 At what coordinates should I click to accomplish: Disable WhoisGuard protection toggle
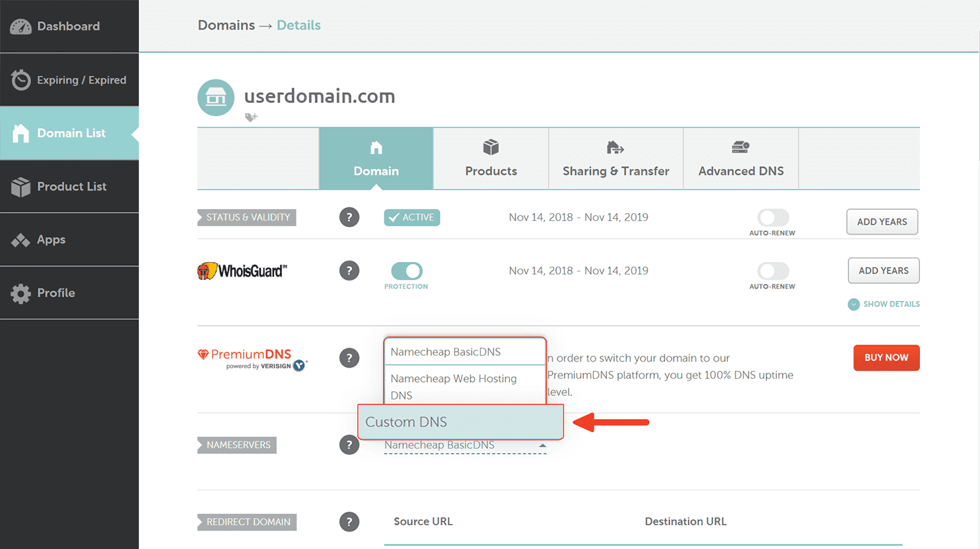pos(405,271)
